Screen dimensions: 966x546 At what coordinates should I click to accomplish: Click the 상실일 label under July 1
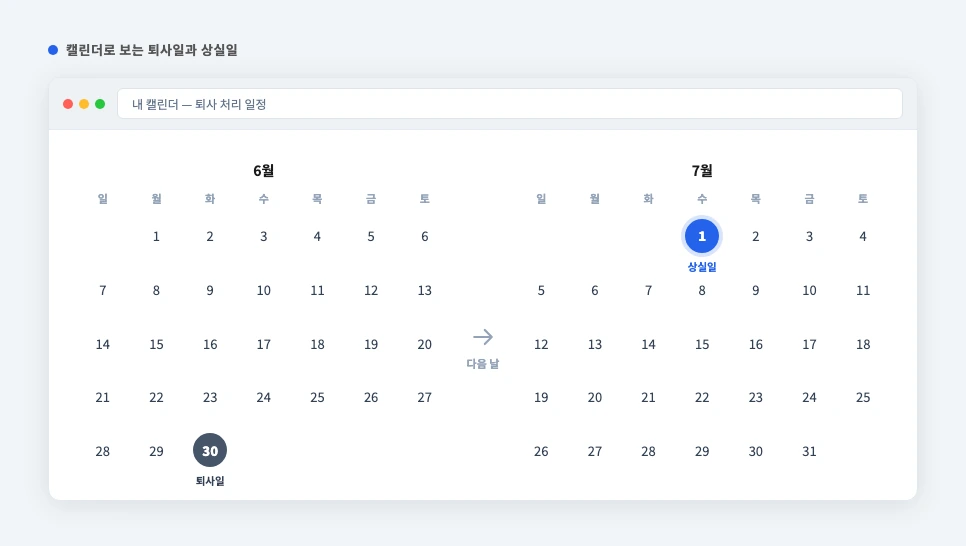click(x=702, y=267)
